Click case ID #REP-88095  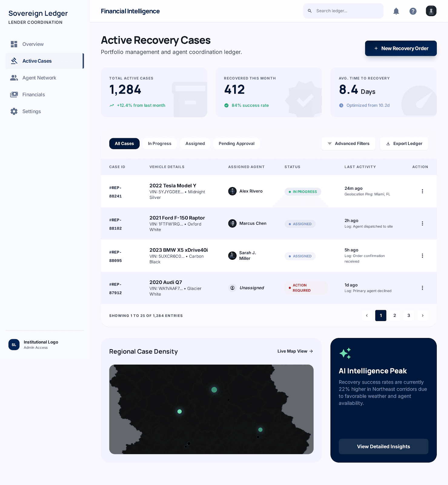tap(115, 256)
